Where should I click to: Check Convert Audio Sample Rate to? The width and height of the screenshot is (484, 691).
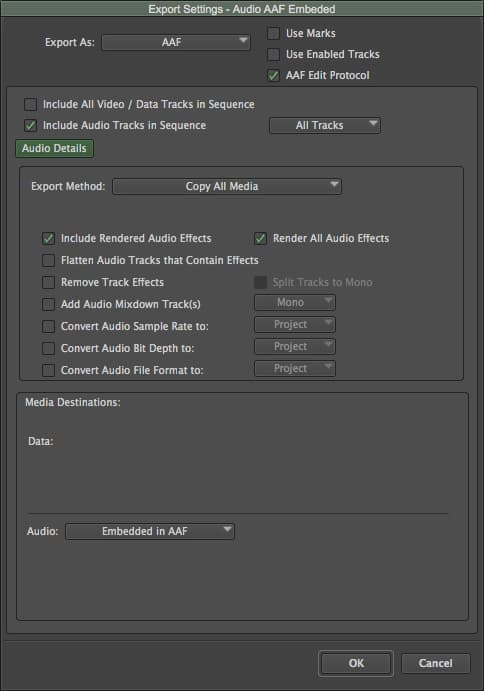coord(48,327)
